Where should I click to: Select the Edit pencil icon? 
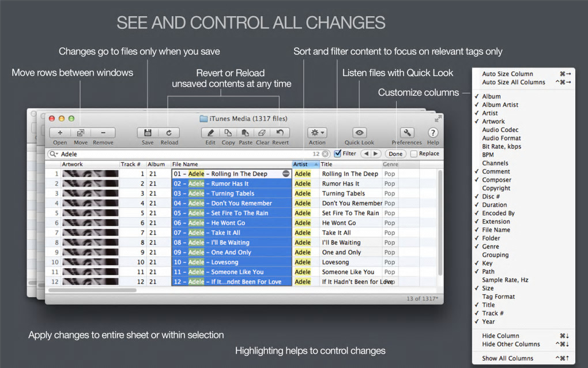point(210,133)
